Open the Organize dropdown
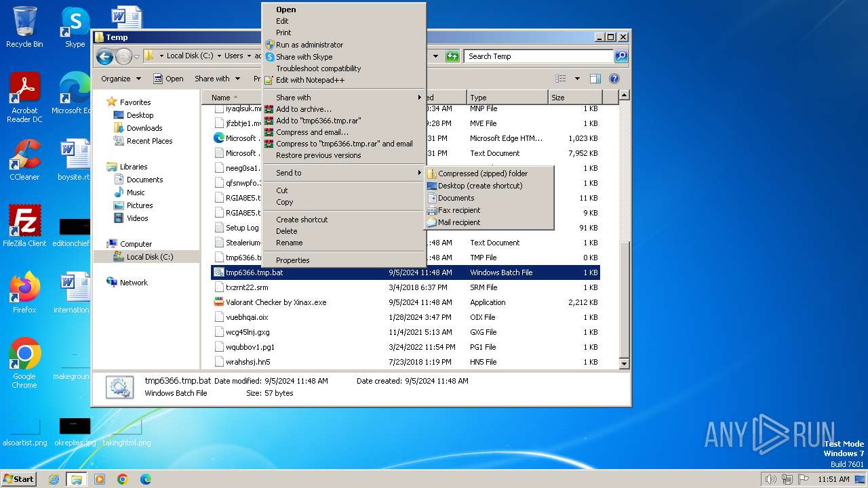The image size is (868, 488). 121,79
